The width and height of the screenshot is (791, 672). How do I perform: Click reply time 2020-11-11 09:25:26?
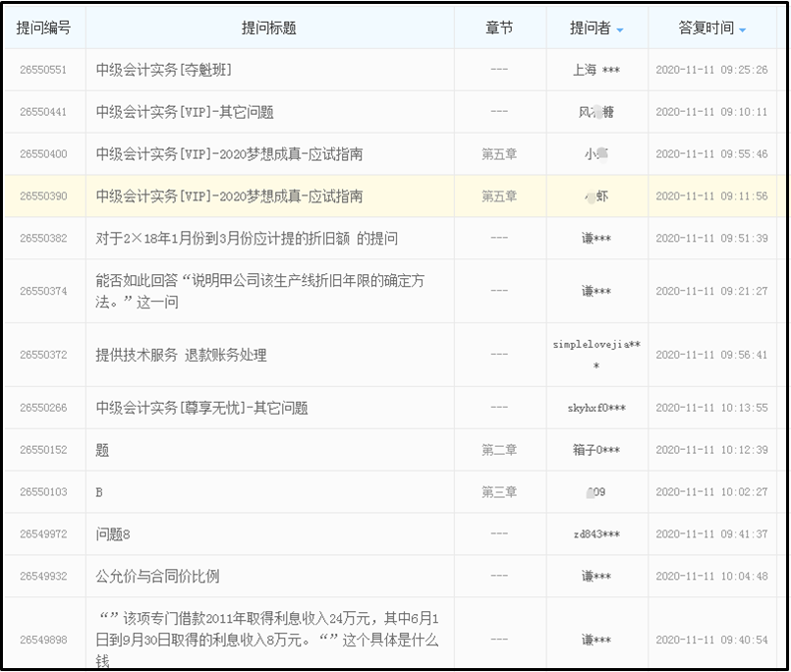pos(711,70)
